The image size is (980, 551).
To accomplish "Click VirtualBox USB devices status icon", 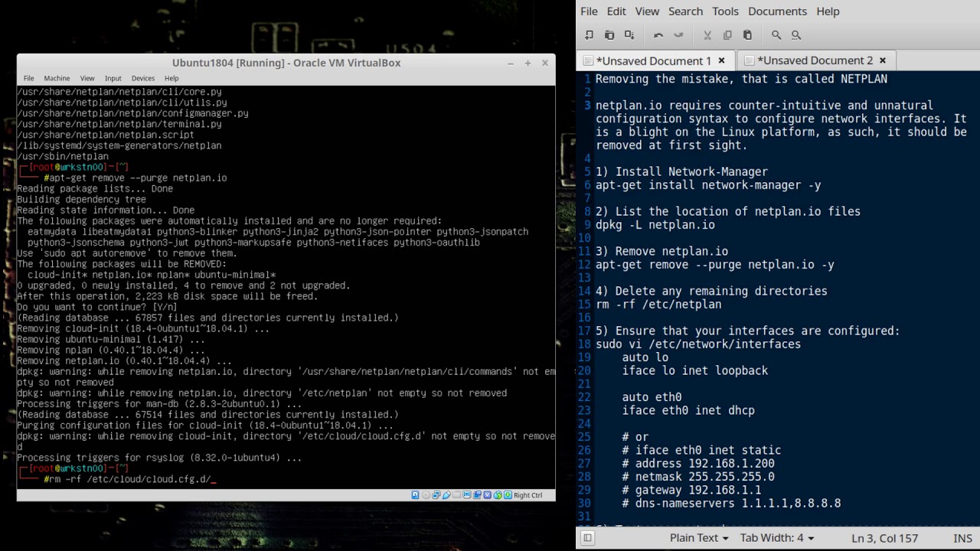I will 446,495.
